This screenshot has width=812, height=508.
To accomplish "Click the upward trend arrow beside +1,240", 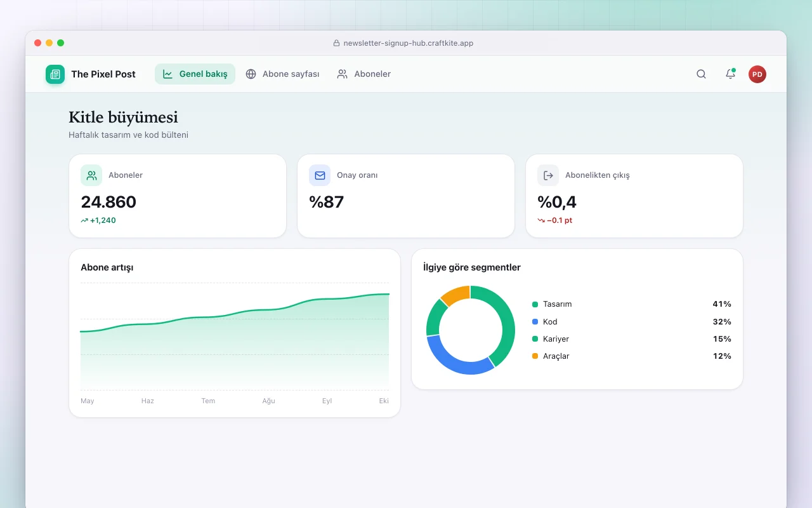I will click(84, 221).
